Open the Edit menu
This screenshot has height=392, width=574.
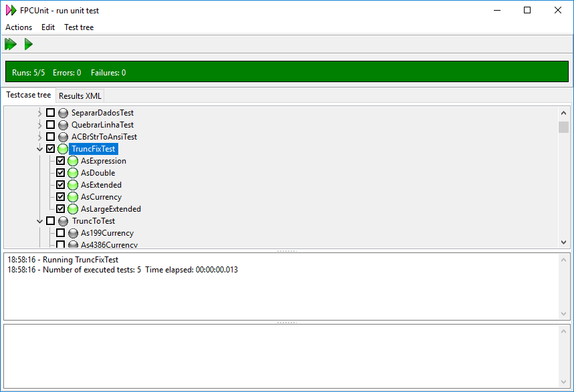[48, 27]
